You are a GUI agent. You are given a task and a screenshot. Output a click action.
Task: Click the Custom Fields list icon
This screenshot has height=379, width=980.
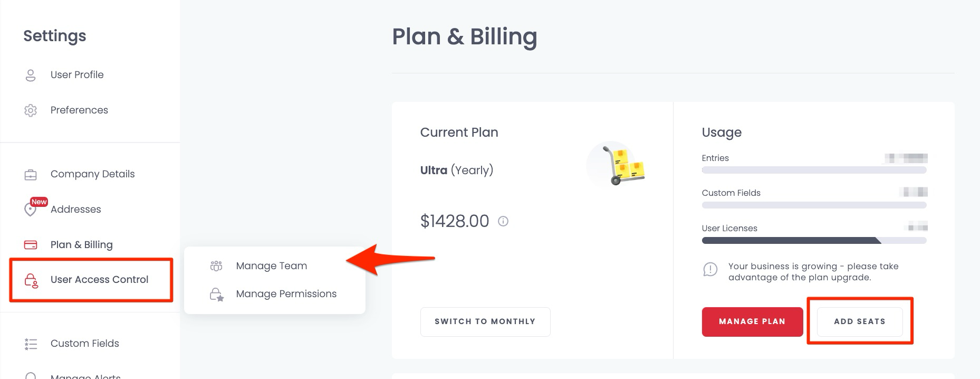(x=31, y=344)
